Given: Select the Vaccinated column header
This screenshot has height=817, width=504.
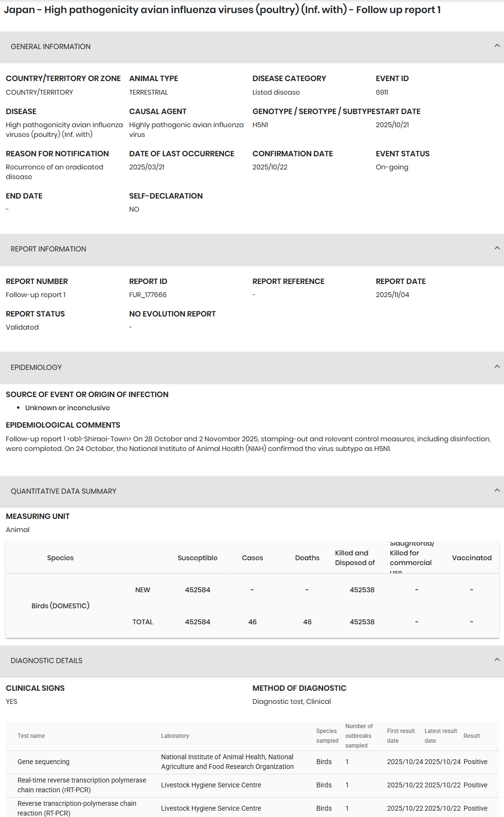Looking at the screenshot, I should pyautogui.click(x=471, y=558).
